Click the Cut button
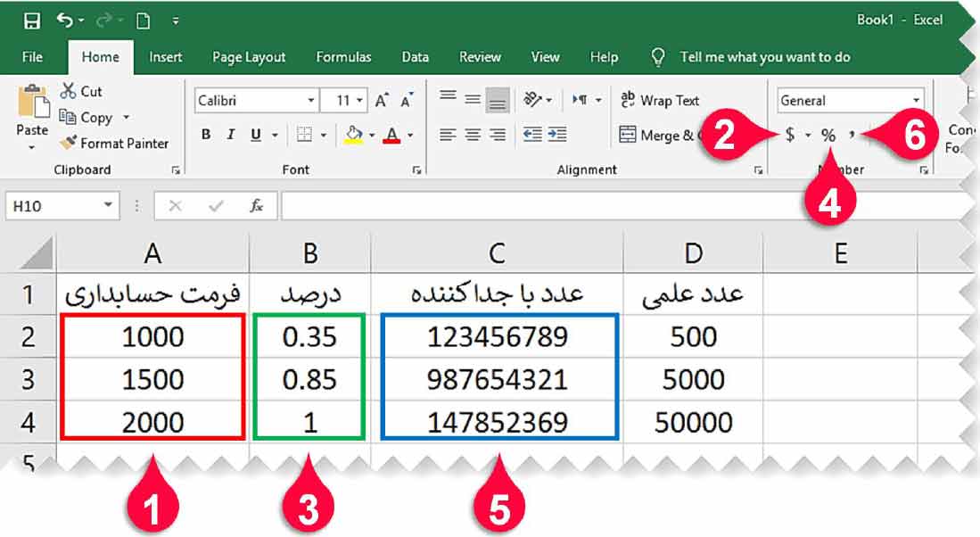The width and height of the screenshot is (980, 537). coord(81,91)
